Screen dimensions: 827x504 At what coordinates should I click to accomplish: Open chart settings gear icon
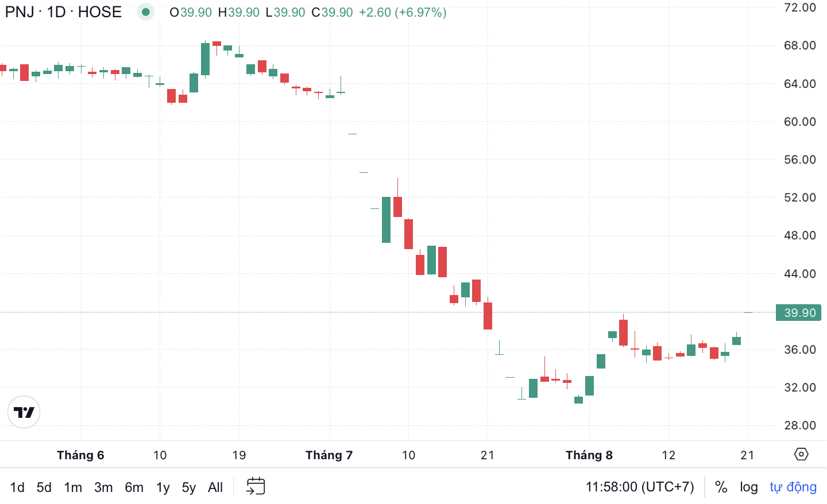[x=801, y=454]
